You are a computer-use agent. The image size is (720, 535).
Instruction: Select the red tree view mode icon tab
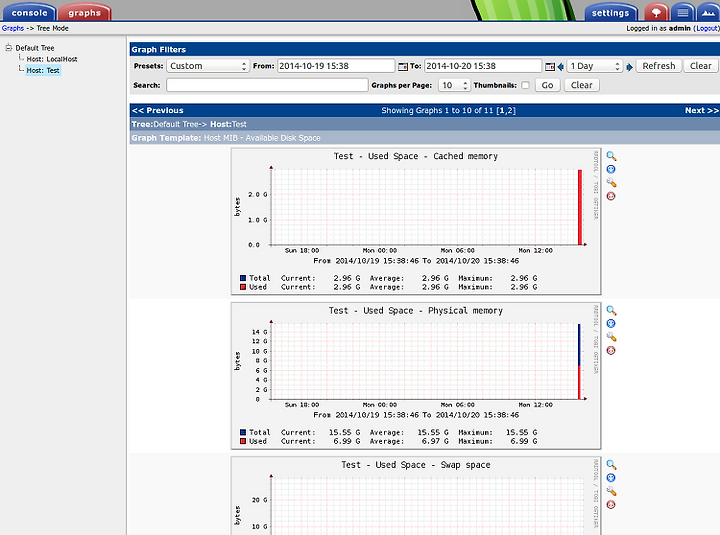click(656, 12)
